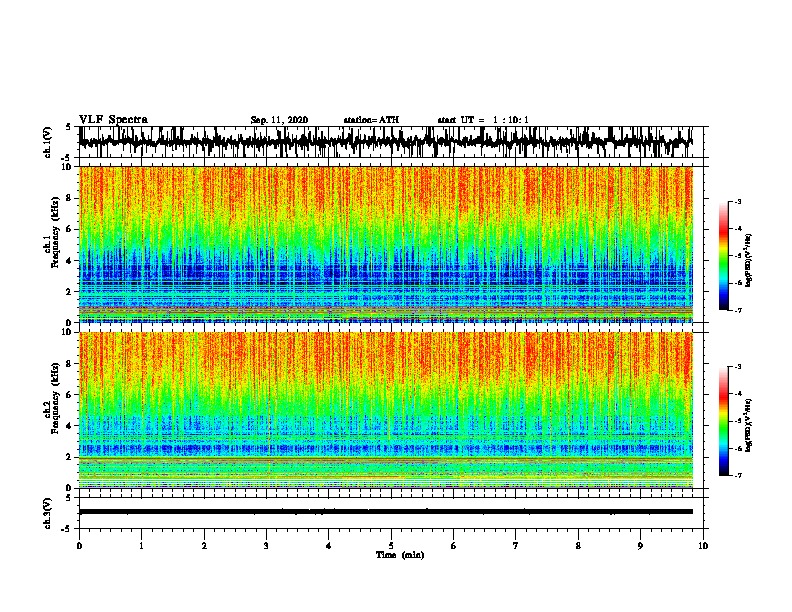
Task: Click the ch.2 spectrogram color scale bar
Action: click(723, 421)
